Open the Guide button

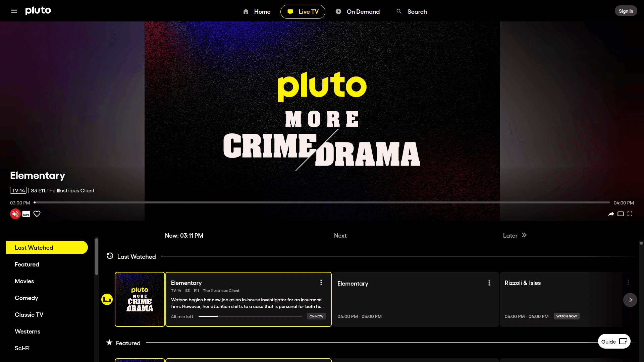(614, 342)
